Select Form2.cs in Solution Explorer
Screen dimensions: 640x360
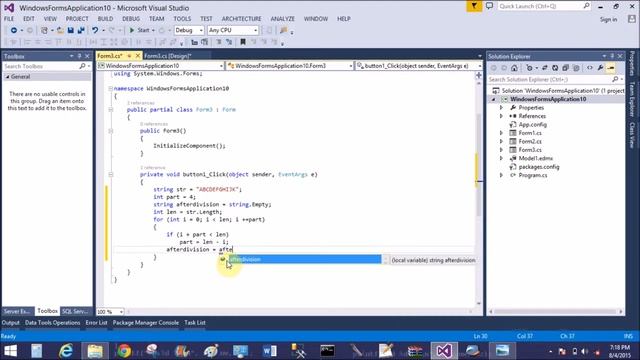click(530, 142)
